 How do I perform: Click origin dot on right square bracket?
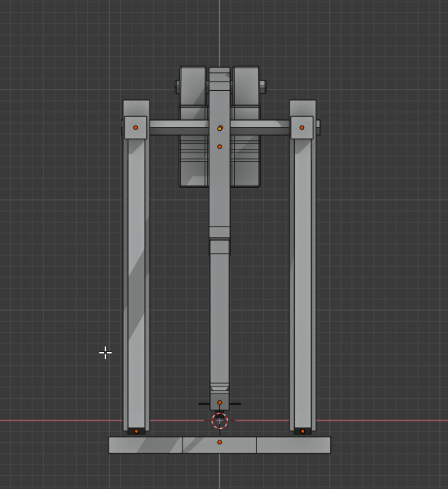point(302,128)
